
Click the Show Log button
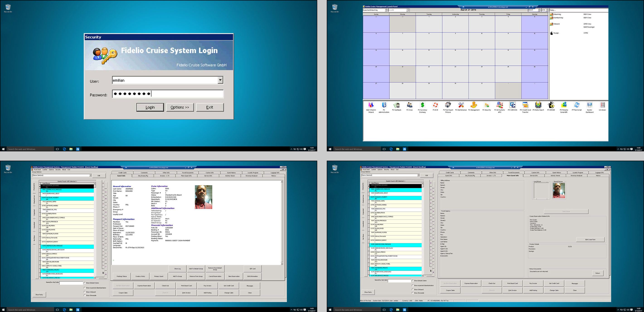177,269
